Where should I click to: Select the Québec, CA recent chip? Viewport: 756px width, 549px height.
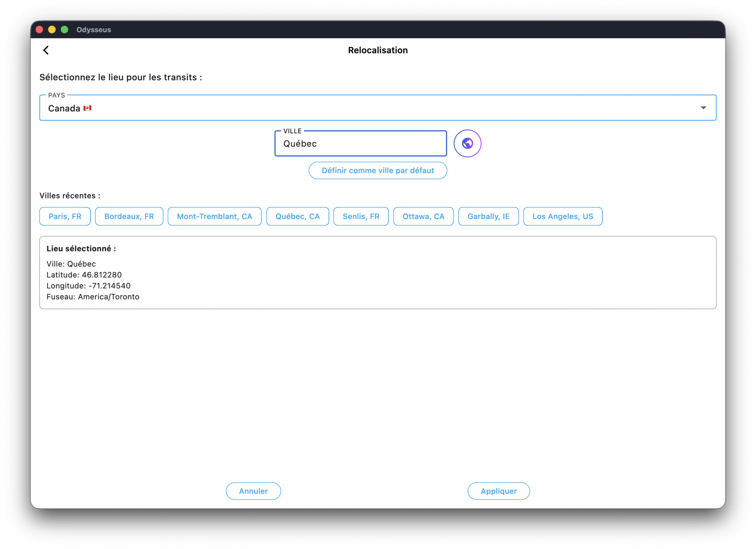coord(297,216)
